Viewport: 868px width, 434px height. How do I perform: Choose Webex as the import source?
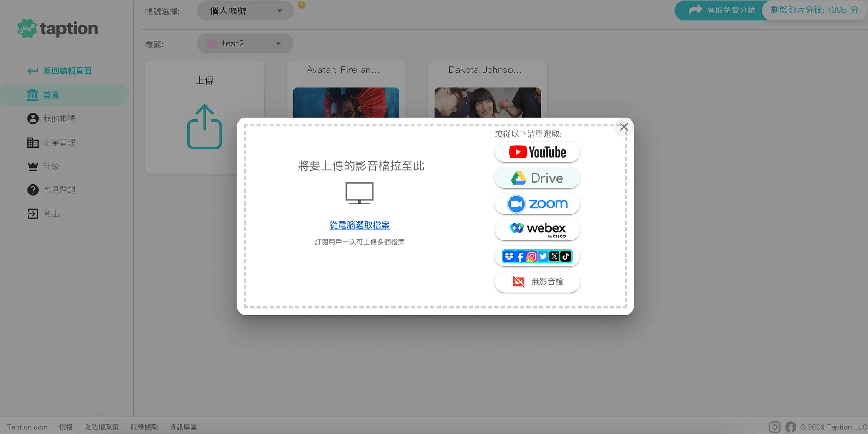click(537, 230)
